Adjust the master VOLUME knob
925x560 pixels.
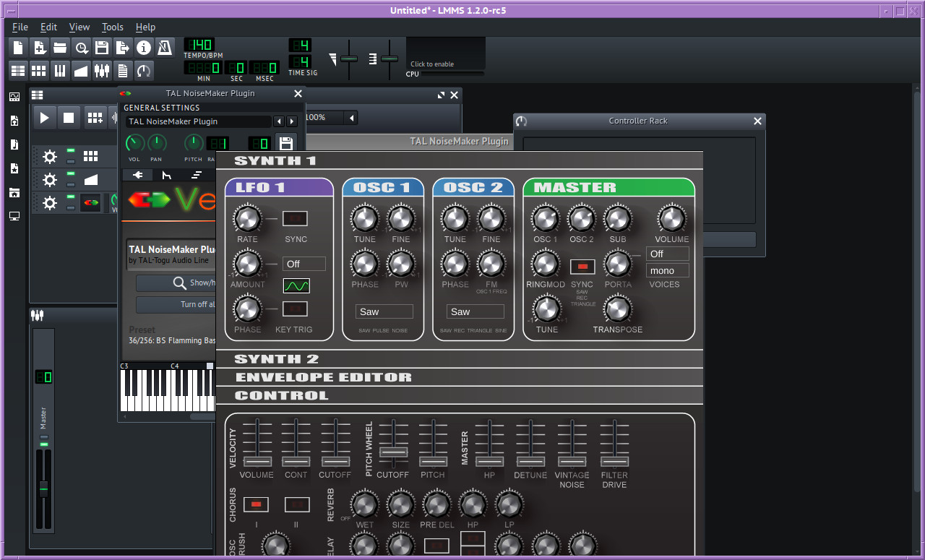click(671, 218)
